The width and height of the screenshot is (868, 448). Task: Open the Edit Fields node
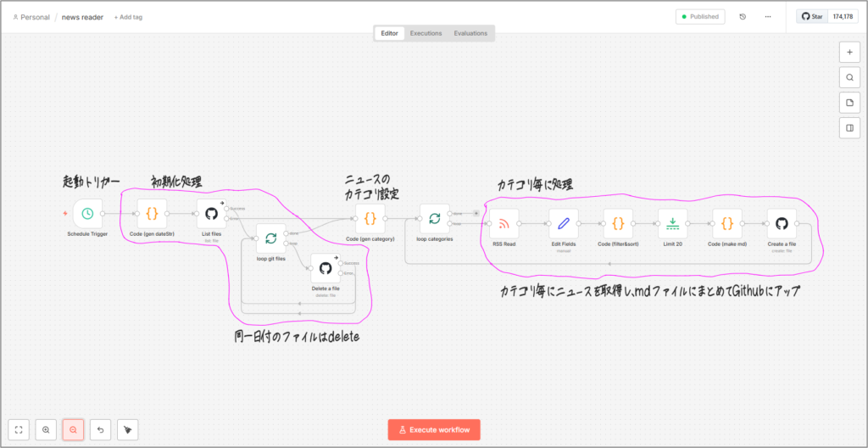click(x=564, y=224)
